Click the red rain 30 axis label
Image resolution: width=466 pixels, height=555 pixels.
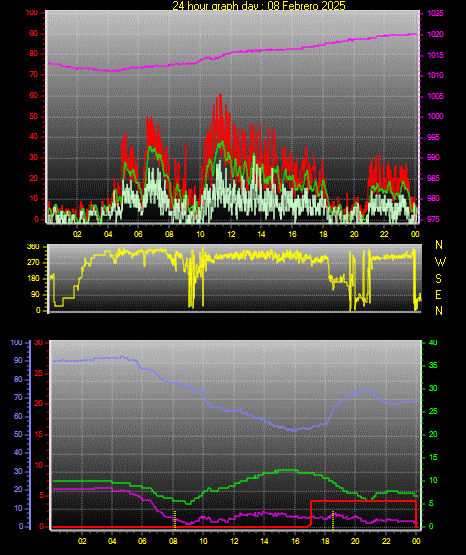39,343
